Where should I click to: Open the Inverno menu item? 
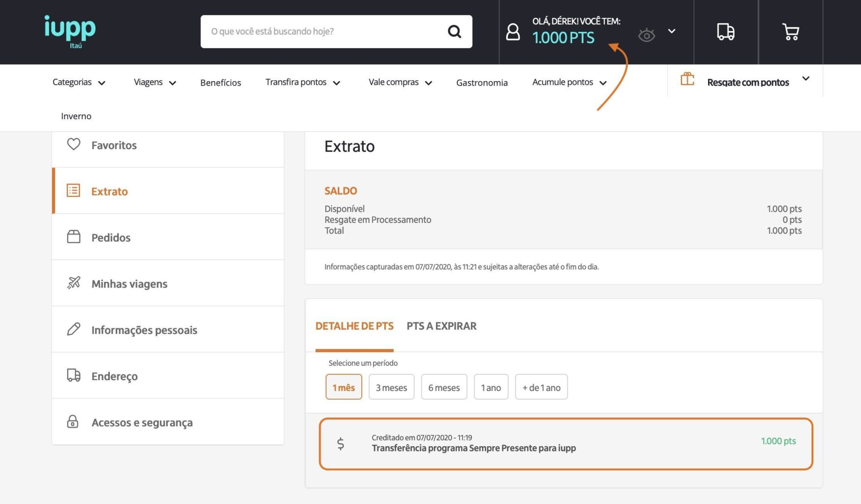(76, 116)
